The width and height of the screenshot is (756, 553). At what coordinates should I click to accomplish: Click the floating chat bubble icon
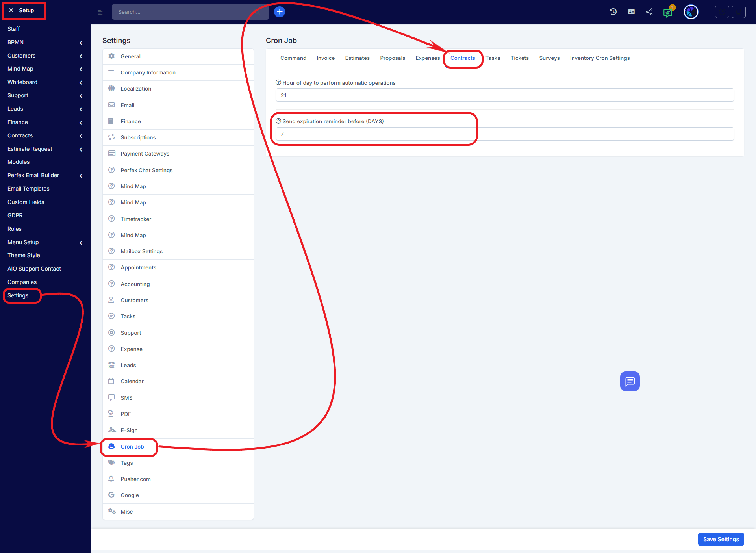pos(630,381)
